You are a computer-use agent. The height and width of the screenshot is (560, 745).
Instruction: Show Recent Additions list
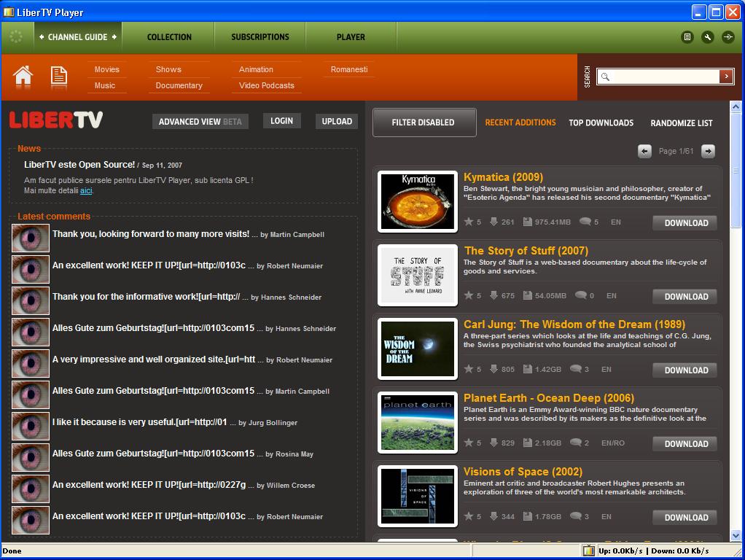520,122
